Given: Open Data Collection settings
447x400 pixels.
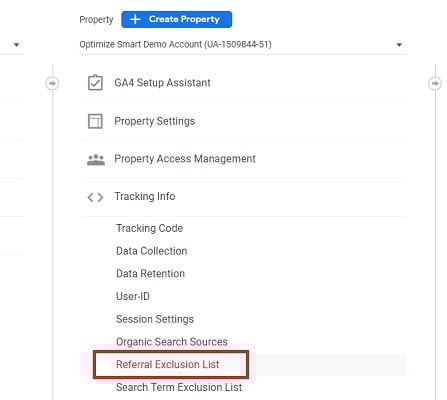Looking at the screenshot, I should point(152,251).
